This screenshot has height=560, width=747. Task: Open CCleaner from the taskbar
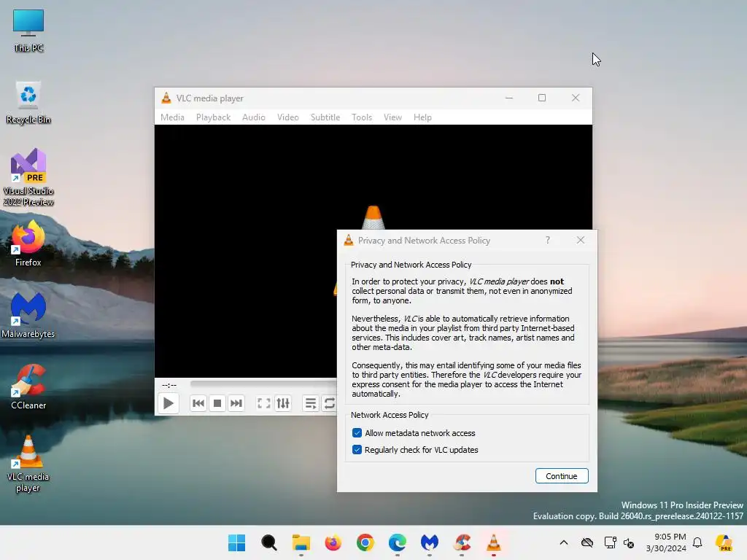[x=462, y=542]
